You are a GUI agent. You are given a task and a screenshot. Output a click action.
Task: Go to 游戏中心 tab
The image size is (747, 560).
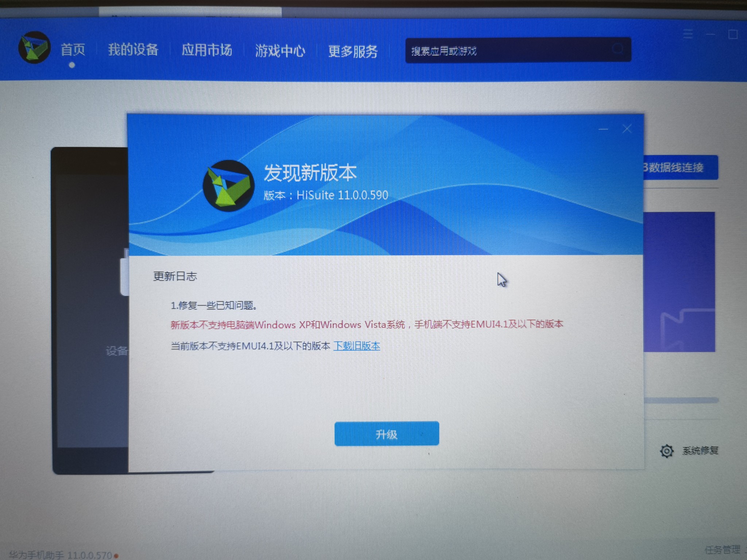280,51
